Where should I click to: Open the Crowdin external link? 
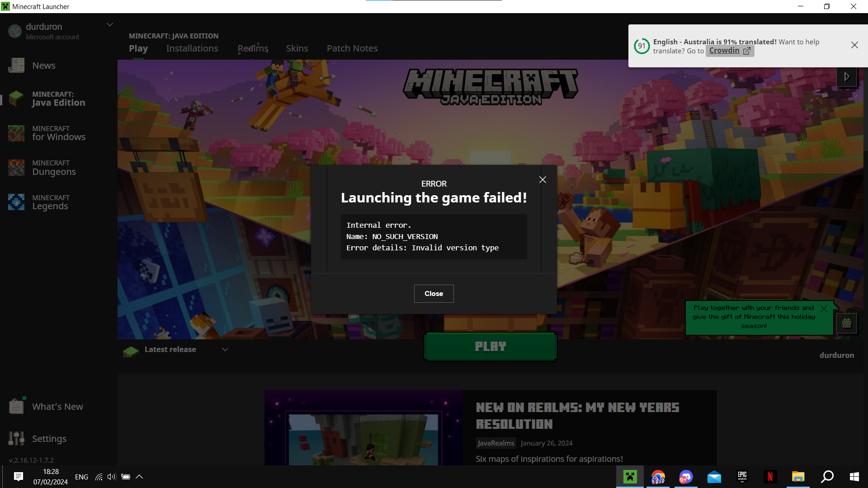[729, 51]
